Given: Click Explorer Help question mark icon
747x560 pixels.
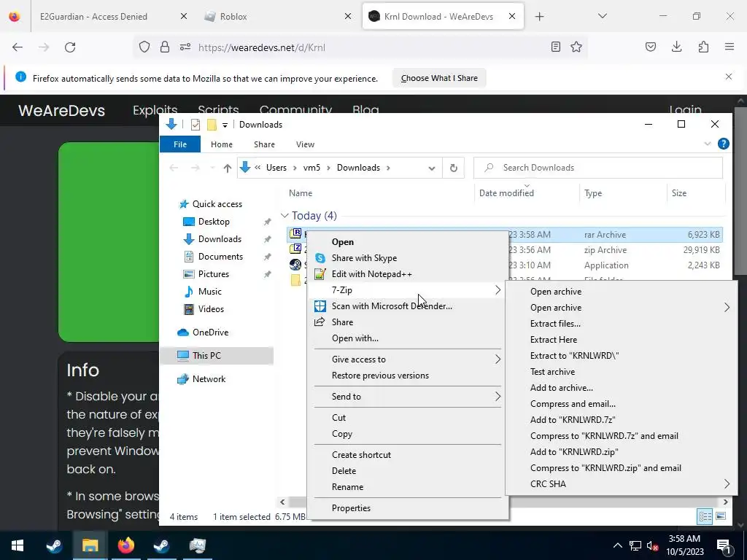Looking at the screenshot, I should pos(723,144).
